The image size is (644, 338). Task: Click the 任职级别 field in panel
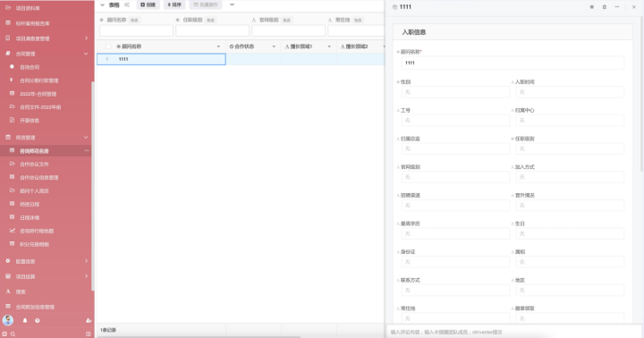click(570, 148)
